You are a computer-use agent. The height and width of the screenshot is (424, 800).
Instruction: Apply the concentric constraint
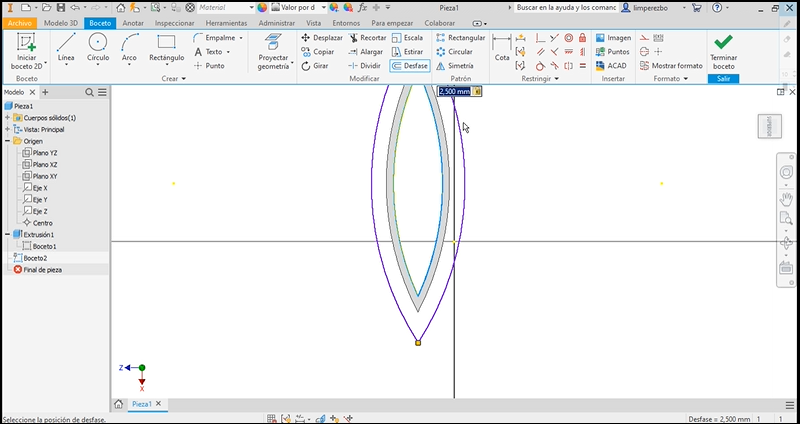(x=568, y=38)
